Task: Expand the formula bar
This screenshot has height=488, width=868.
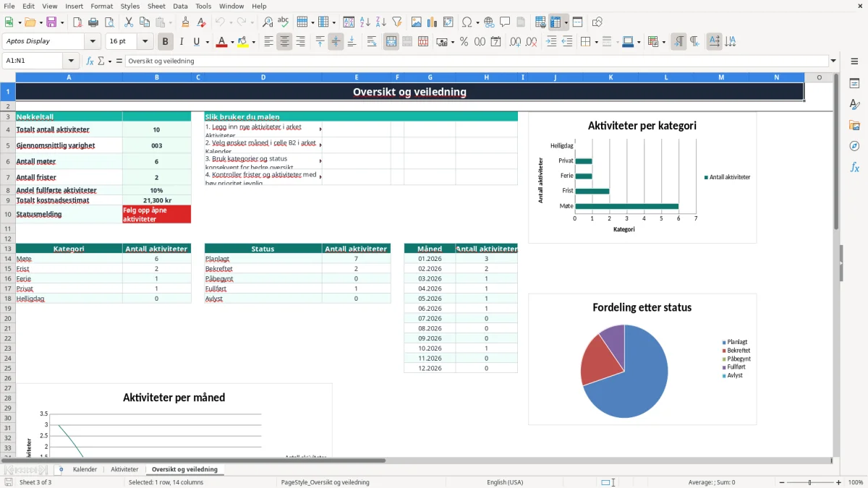Action: click(x=833, y=61)
